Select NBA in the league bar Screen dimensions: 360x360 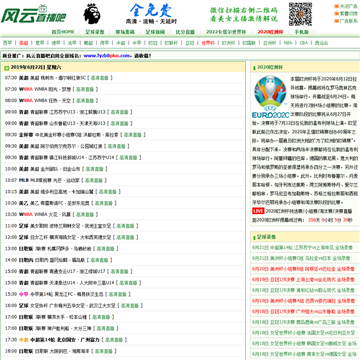click(x=288, y=43)
